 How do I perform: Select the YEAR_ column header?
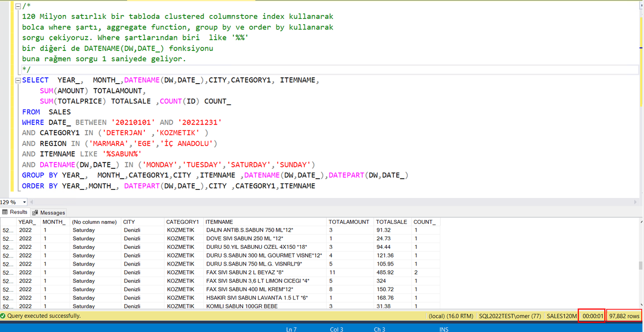[x=27, y=222]
